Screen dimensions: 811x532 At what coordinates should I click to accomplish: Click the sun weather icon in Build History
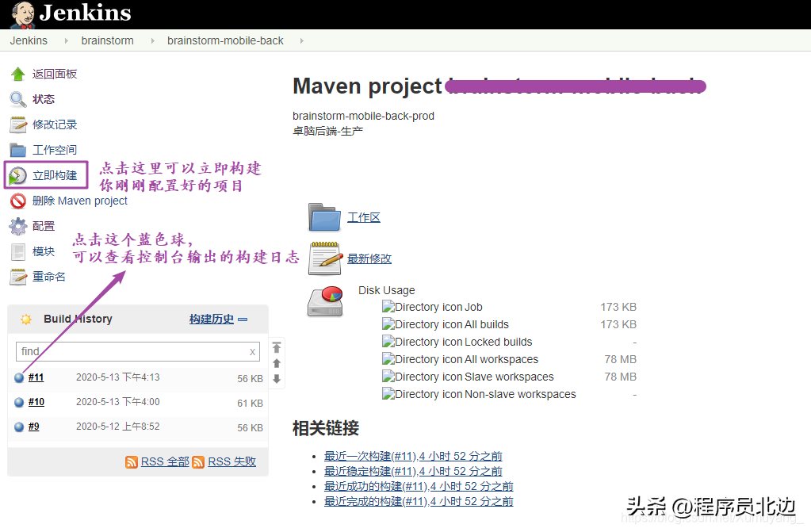[26, 320]
